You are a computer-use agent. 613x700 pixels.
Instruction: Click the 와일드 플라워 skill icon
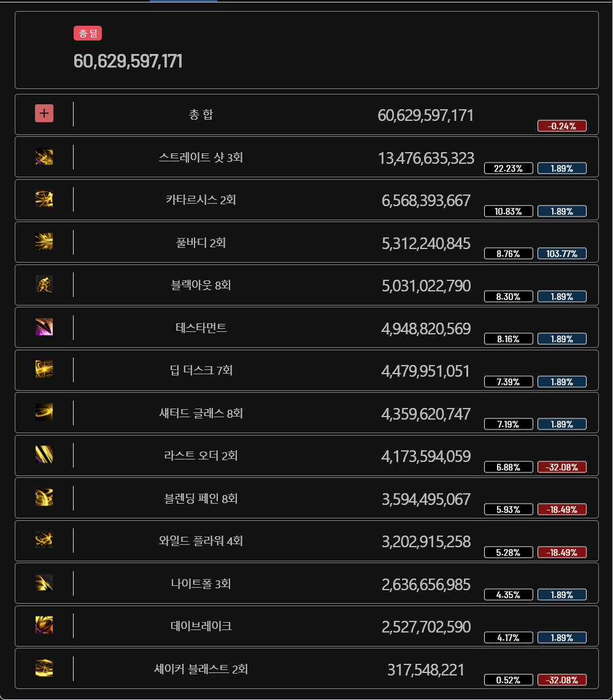(44, 540)
